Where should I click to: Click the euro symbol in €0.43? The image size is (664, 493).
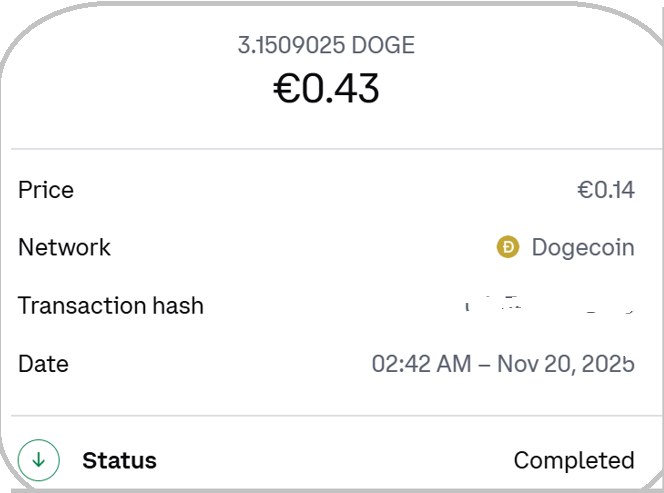point(286,89)
